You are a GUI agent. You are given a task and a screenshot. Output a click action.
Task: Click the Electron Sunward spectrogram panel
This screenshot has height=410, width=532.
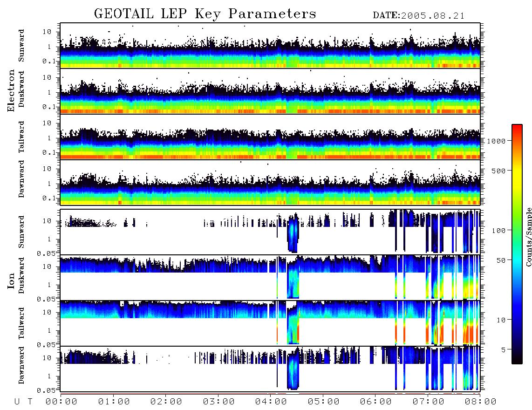[x=270, y=46]
